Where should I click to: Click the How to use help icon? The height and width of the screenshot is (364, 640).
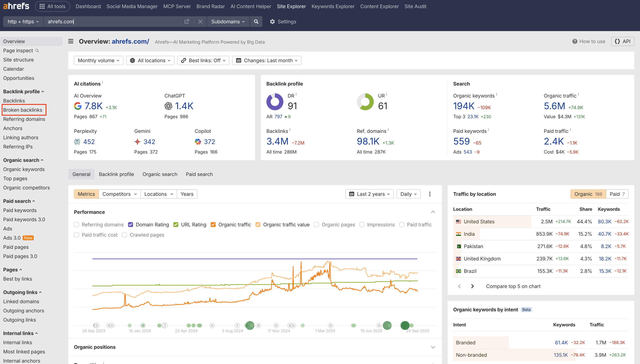[575, 42]
